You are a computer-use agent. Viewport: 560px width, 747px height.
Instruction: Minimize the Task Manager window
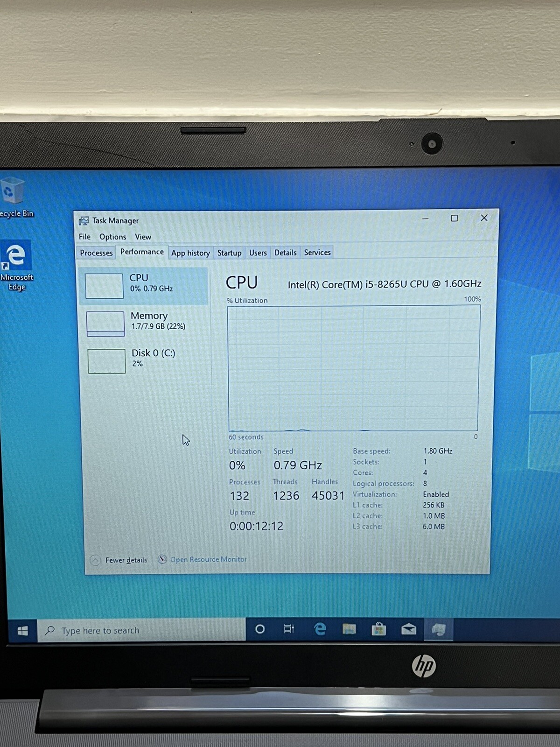[425, 218]
